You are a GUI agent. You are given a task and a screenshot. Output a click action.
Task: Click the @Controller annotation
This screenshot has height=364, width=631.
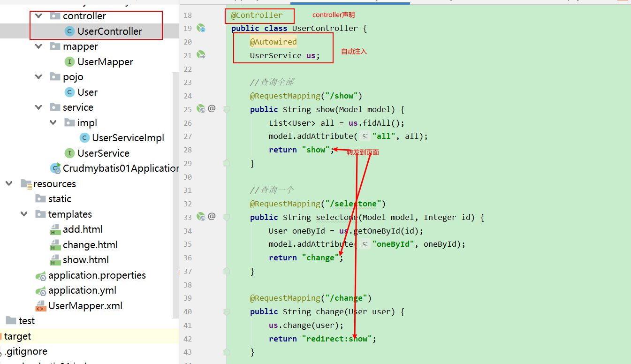[257, 15]
